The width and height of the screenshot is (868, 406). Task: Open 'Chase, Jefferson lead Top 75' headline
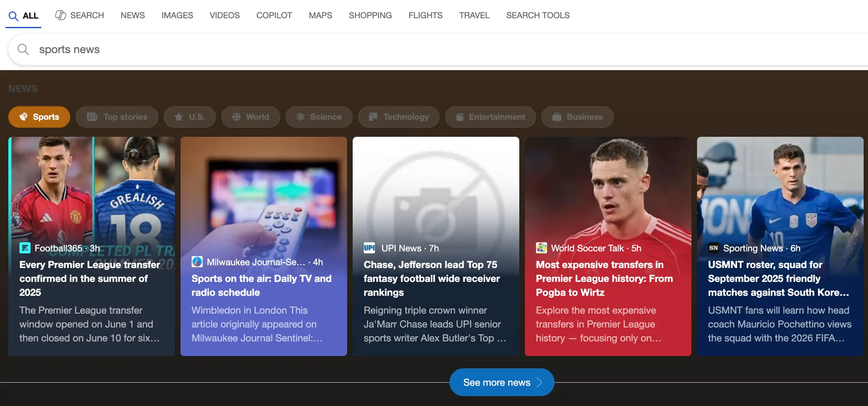[x=432, y=278]
